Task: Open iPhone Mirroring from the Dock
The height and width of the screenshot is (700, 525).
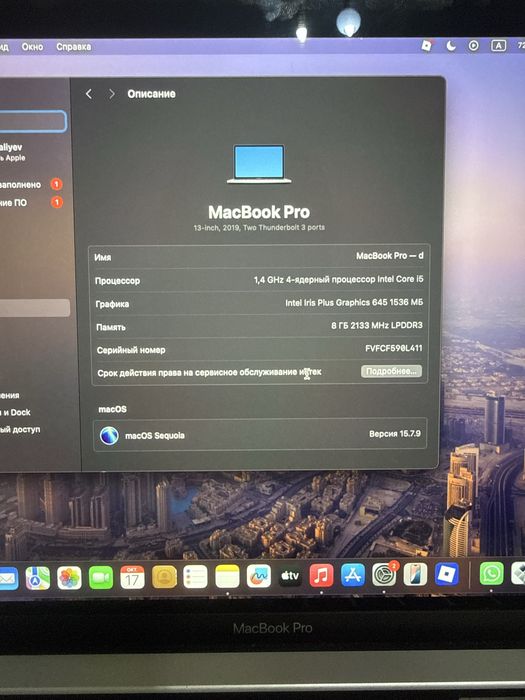Action: [x=415, y=574]
